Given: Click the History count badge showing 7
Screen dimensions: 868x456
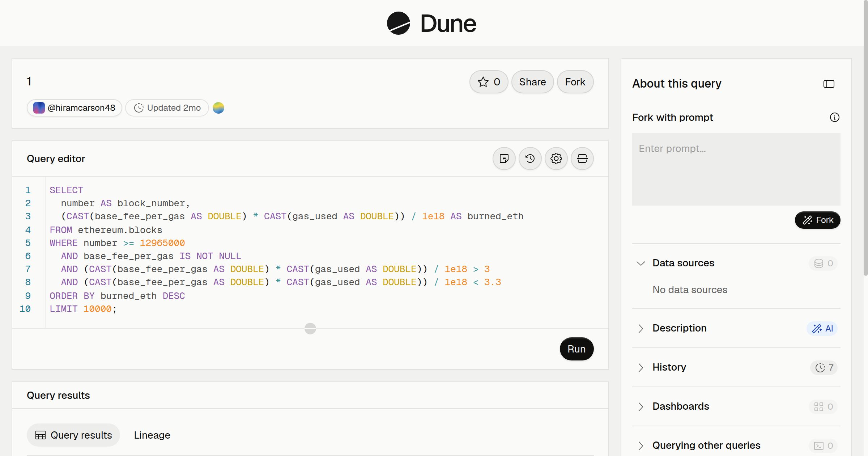Looking at the screenshot, I should pos(824,367).
